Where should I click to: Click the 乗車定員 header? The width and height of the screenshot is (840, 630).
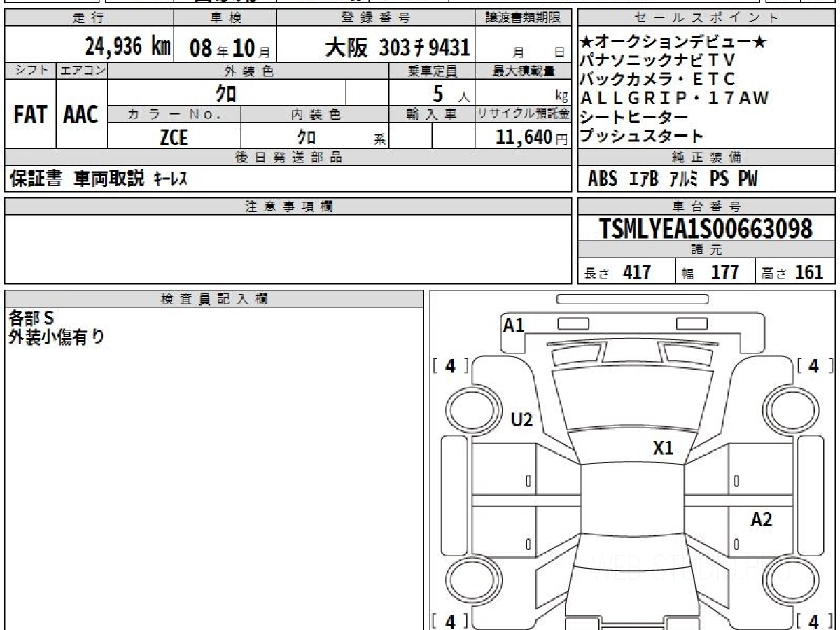pyautogui.click(x=432, y=71)
